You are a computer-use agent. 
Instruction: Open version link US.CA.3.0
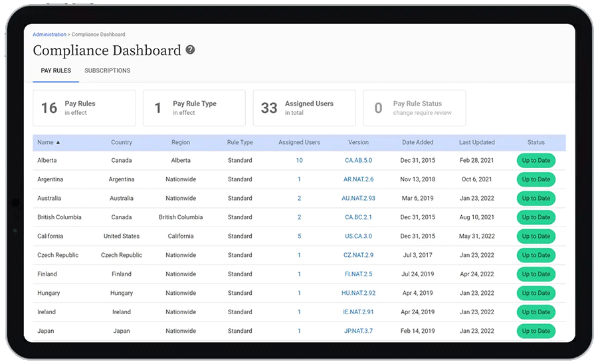point(358,236)
